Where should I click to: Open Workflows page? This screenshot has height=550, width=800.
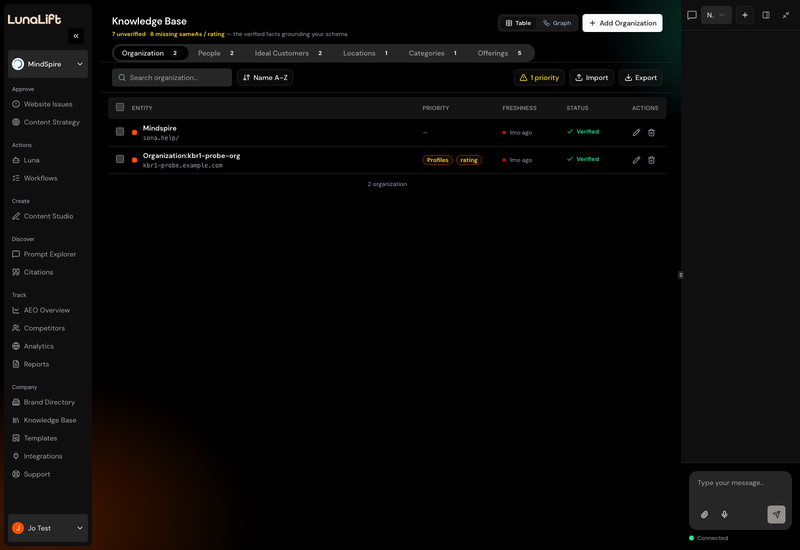pyautogui.click(x=48, y=178)
